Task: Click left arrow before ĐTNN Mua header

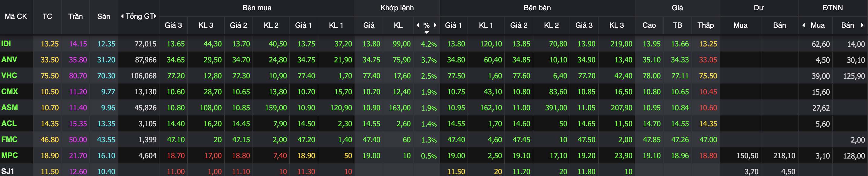Action: click(804, 25)
